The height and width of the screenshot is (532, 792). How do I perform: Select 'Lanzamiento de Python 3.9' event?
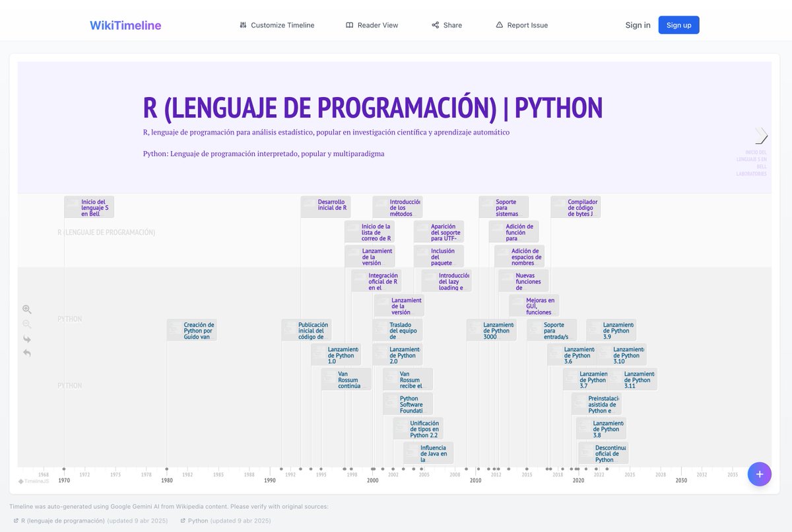point(611,330)
